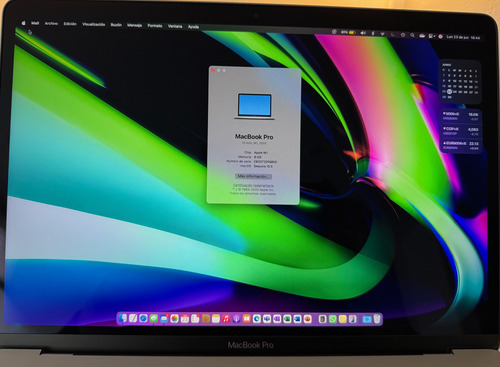
Task: Open Photos from the Dock
Action: 174,319
